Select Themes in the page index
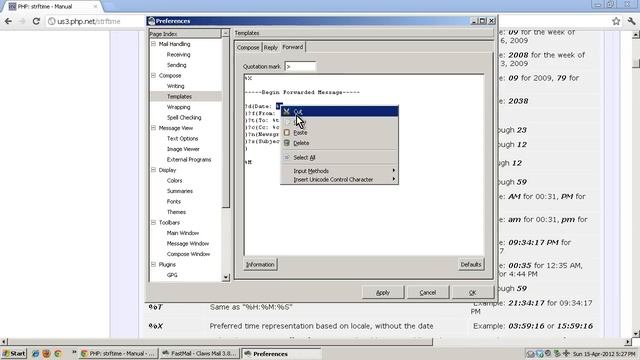This screenshot has height=360, width=640. click(x=176, y=212)
